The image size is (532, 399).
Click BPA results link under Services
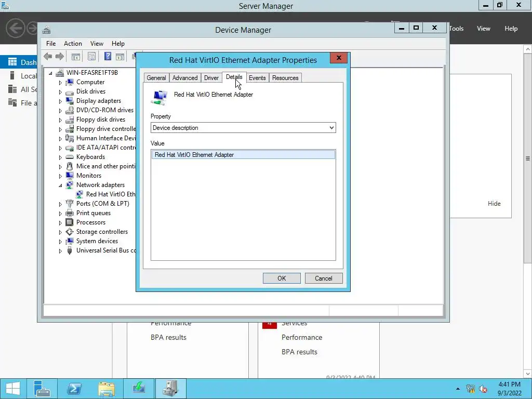299,352
